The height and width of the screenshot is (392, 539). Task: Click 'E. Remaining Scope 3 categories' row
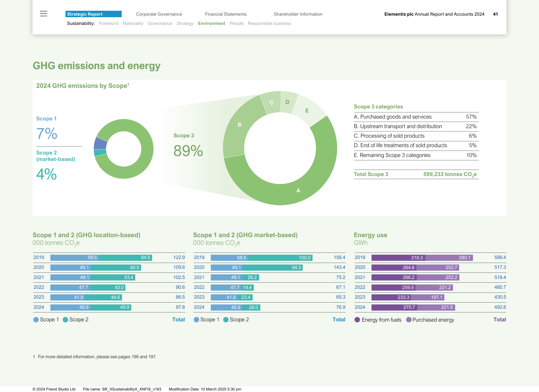point(416,155)
